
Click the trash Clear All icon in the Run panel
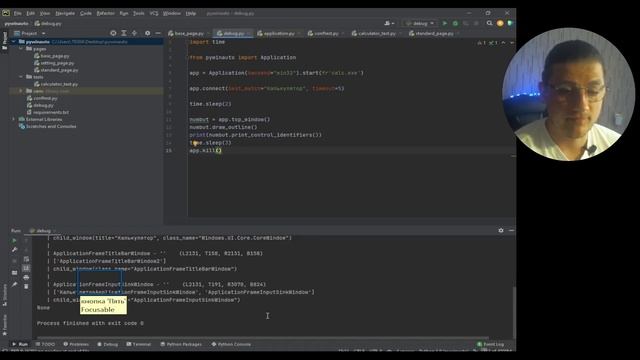[x=26, y=287]
